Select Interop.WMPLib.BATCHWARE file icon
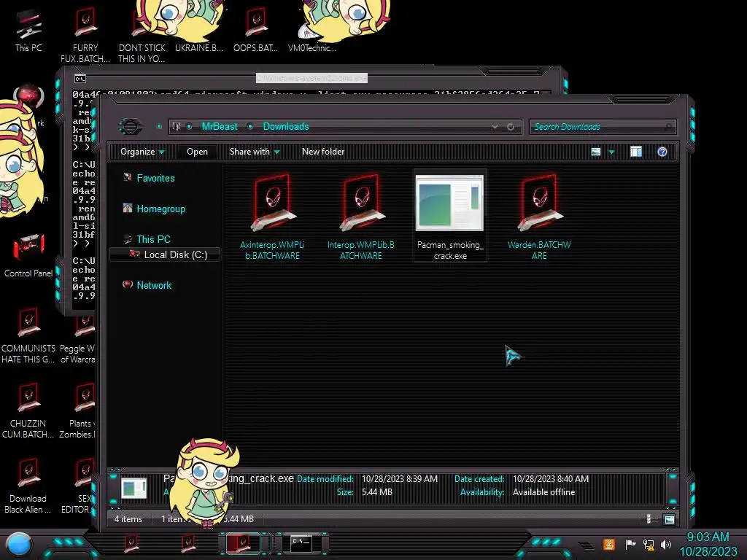747x560 pixels. pos(361,203)
